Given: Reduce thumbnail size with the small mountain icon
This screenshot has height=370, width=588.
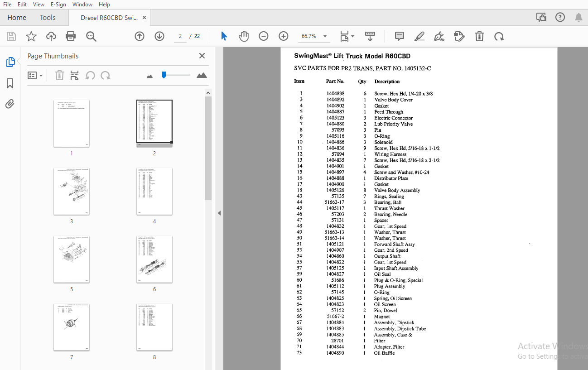Looking at the screenshot, I should (150, 76).
